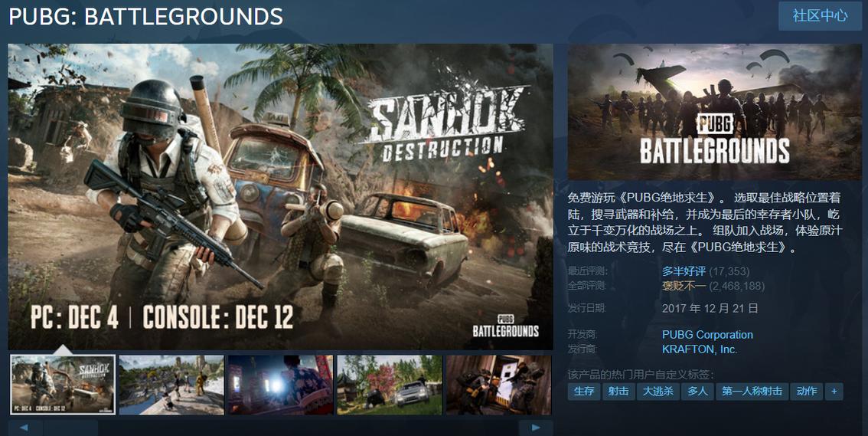Image resolution: width=868 pixels, height=436 pixels.
Task: Open the 生存 tag
Action: pos(584,391)
